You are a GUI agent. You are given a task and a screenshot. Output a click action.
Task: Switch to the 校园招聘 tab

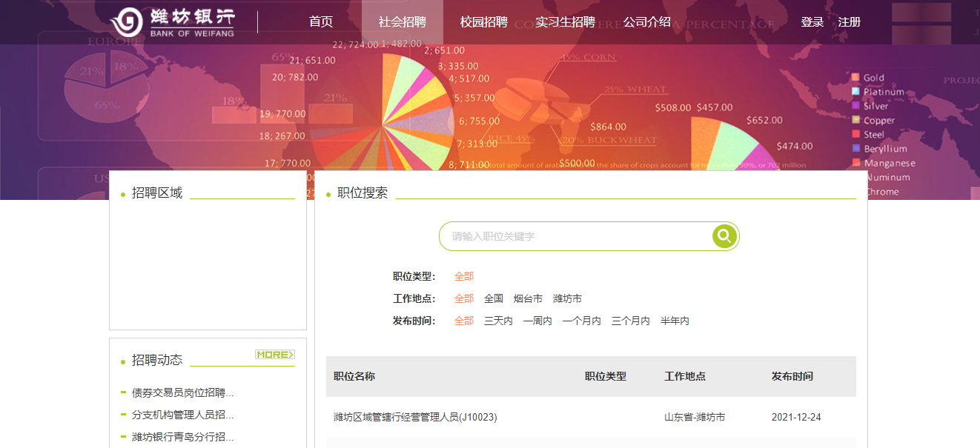tap(483, 22)
